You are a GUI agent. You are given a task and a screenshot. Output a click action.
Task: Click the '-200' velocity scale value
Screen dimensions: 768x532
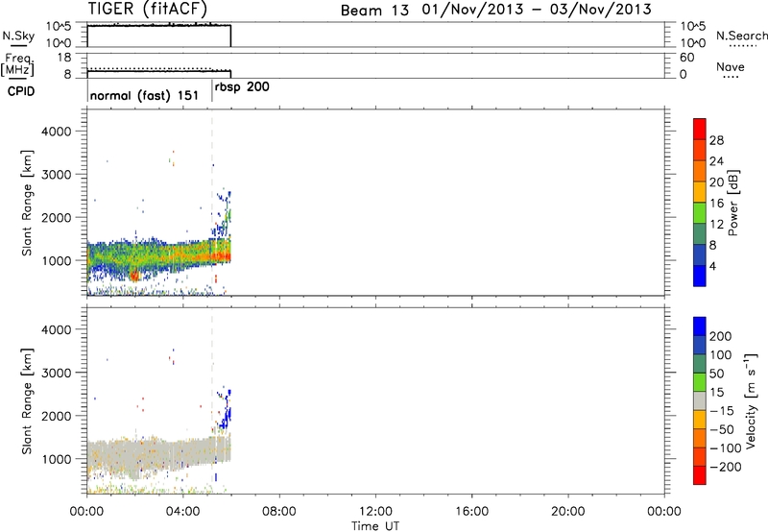(x=725, y=467)
